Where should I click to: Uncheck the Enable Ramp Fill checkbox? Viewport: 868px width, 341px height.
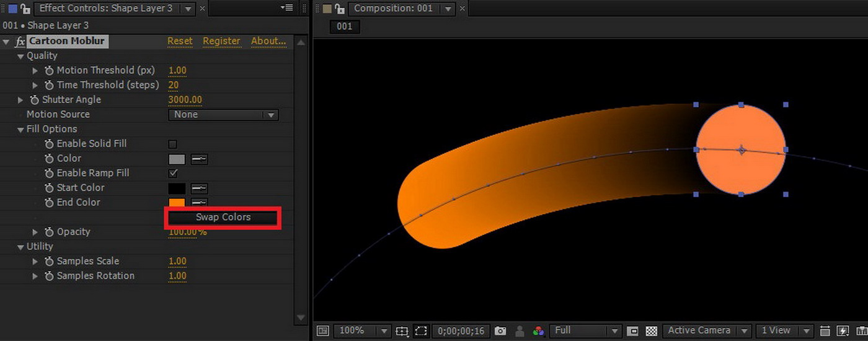[x=173, y=174]
